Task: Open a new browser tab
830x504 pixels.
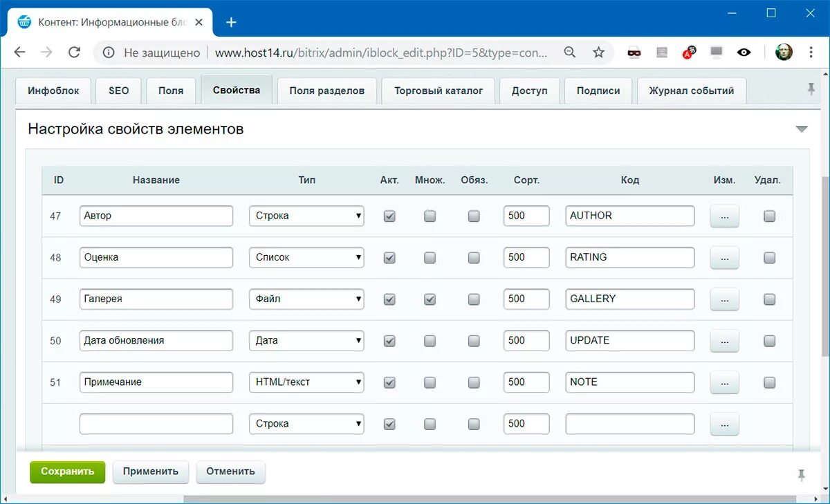Action: click(x=231, y=22)
